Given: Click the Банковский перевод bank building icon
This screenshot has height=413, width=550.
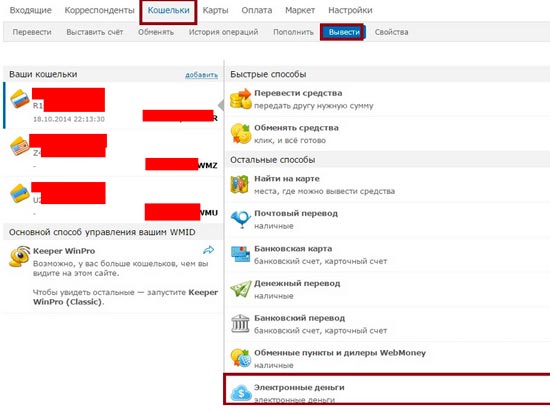Looking at the screenshot, I should (x=240, y=324).
